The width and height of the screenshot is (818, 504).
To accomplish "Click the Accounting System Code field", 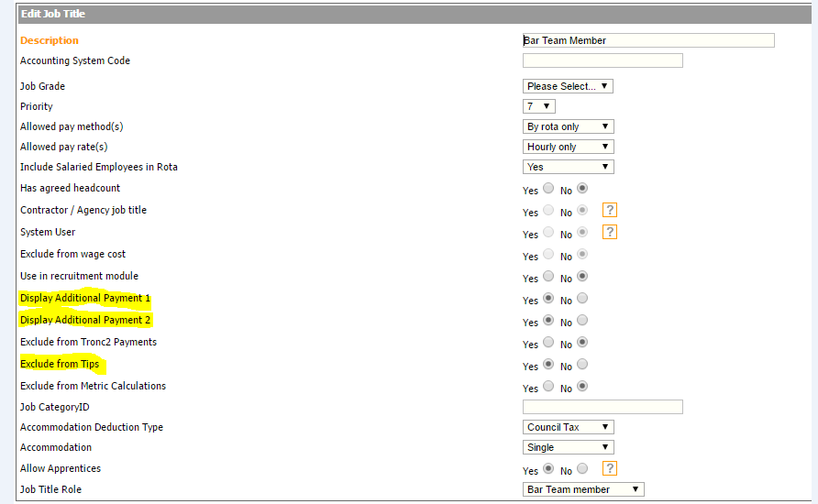I will pyautogui.click(x=602, y=60).
